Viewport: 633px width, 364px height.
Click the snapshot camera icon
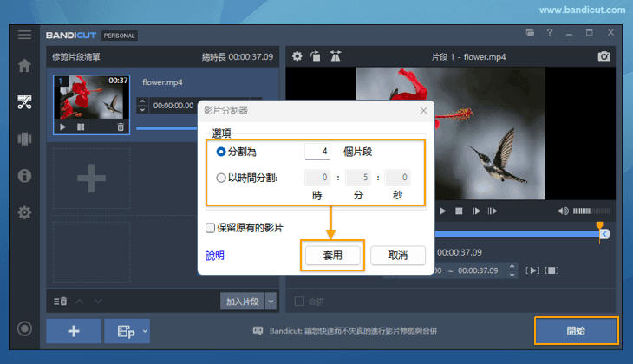click(604, 56)
